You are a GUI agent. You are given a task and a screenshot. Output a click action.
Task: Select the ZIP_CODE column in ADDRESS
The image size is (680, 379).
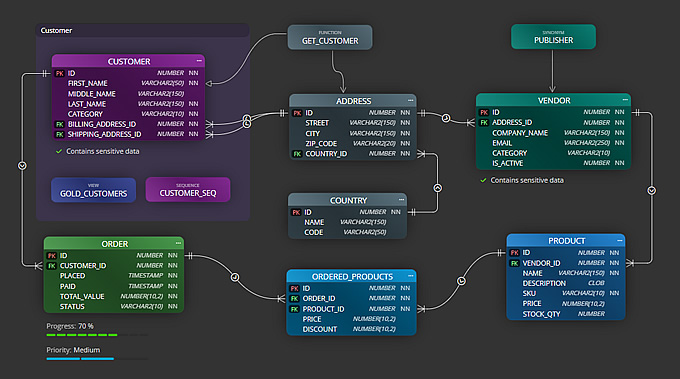353,144
